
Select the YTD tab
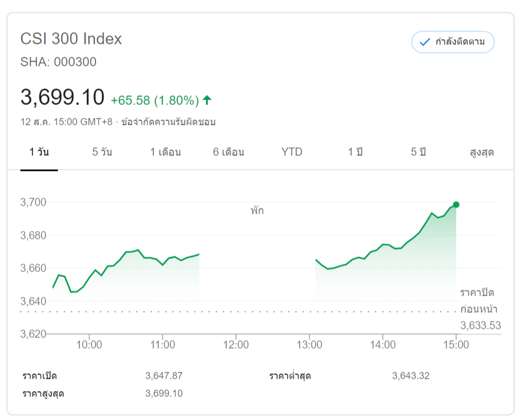click(x=292, y=152)
